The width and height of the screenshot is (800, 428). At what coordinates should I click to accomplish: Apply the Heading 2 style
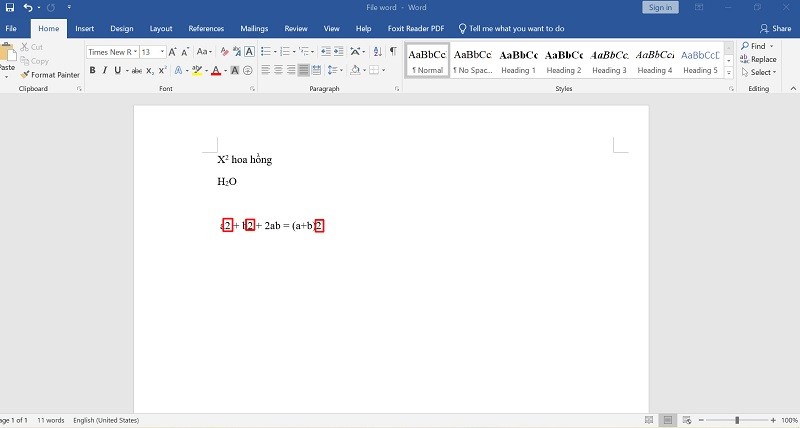[x=564, y=61]
